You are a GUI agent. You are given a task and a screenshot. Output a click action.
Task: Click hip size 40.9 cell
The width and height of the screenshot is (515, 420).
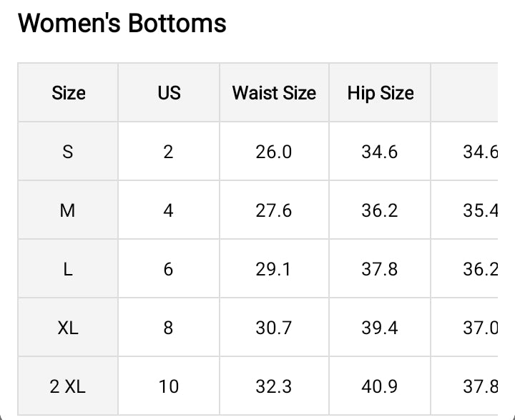click(x=380, y=386)
